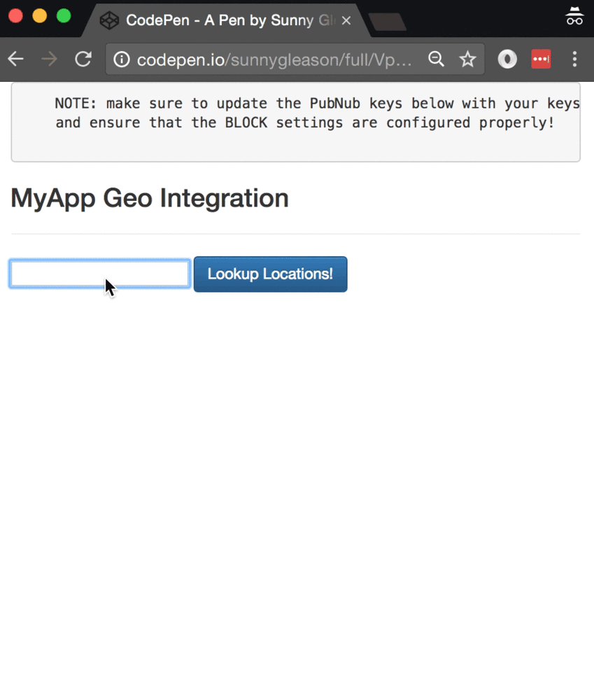
Task: Open the red LastPass extension icon
Action: (x=541, y=59)
